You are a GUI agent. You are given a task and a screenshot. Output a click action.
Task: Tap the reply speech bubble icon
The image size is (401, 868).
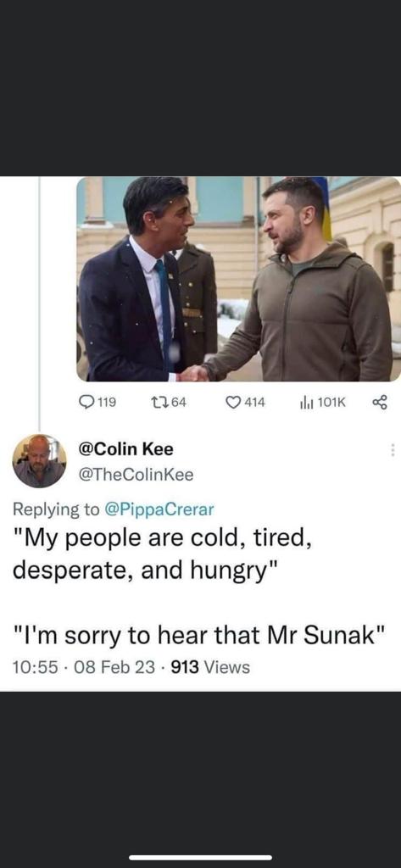87,403
